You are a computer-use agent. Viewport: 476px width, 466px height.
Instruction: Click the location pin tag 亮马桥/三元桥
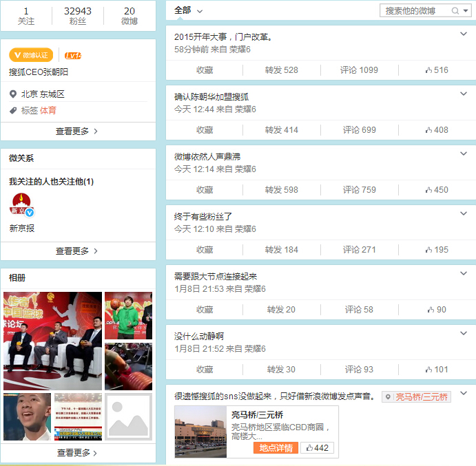coord(417,397)
